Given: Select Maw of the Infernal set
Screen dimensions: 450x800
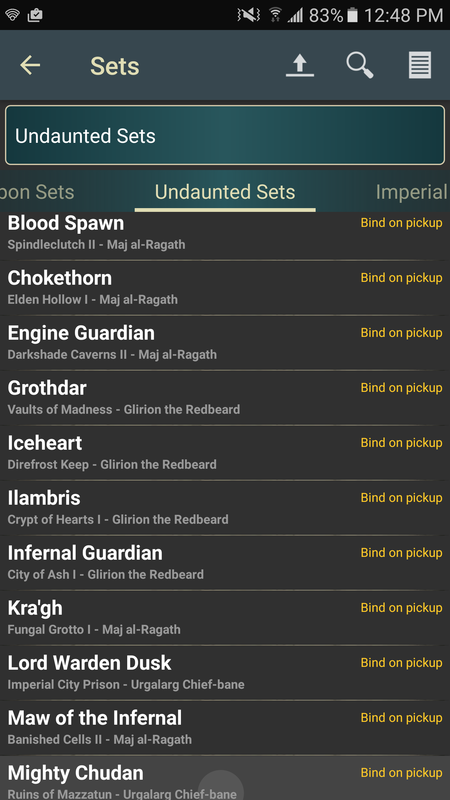Looking at the screenshot, I should 225,729.
